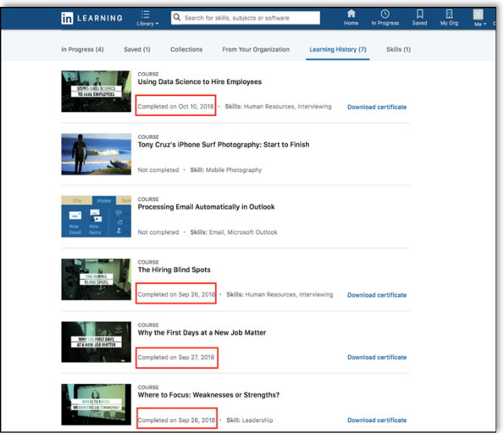The height and width of the screenshot is (434, 504).
Task: Click 'Completed on Sep 27, 2018' text
Action: 176,358
